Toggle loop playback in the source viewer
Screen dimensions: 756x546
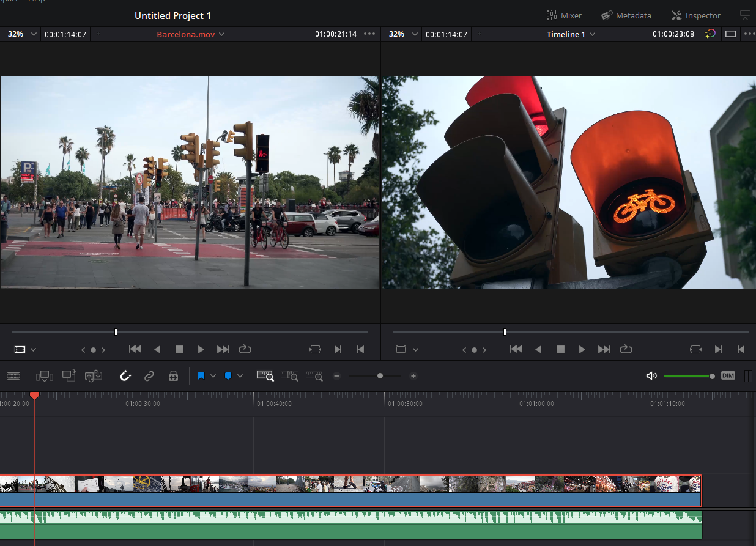[245, 349]
